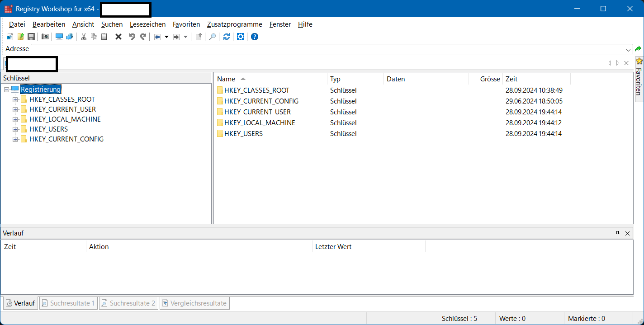644x325 pixels.
Task: Open back history dropdown arrow
Action: 166,37
